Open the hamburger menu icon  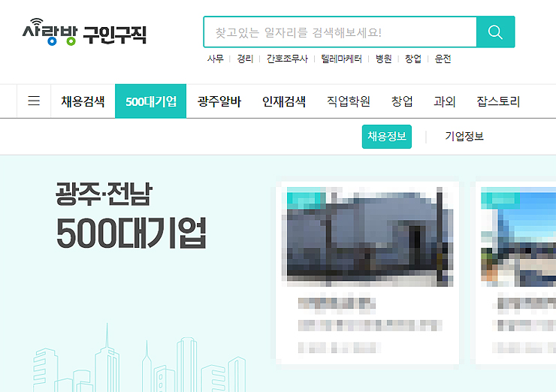pyautogui.click(x=34, y=101)
